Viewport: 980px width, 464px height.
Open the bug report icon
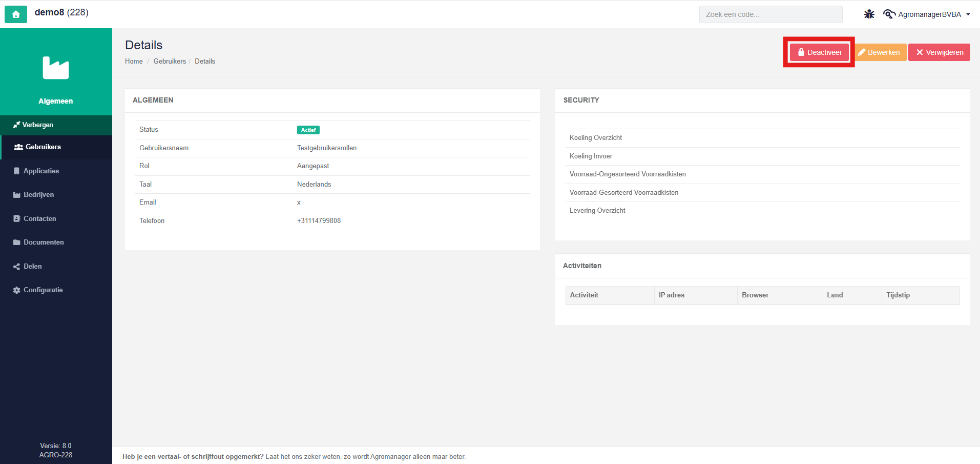[869, 14]
